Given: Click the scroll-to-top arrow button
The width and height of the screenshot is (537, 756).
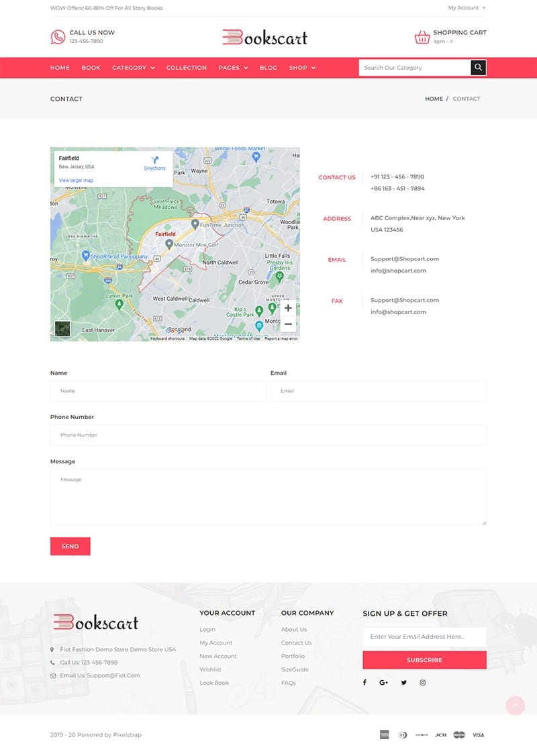Looking at the screenshot, I should [515, 705].
